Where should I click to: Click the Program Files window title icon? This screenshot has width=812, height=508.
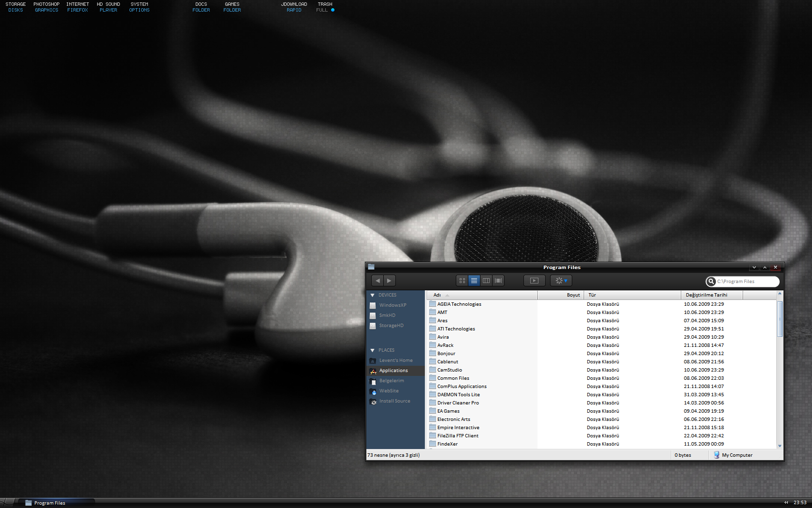coord(371,267)
